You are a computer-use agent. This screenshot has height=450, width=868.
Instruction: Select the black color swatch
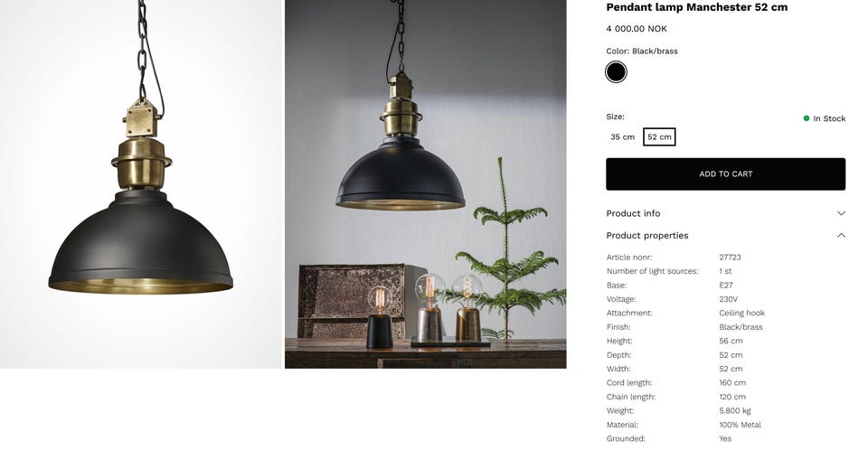616,72
